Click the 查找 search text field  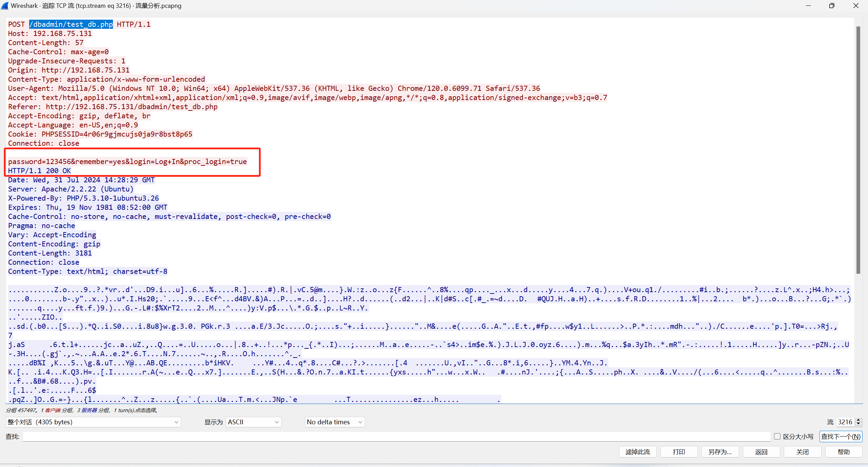396,436
